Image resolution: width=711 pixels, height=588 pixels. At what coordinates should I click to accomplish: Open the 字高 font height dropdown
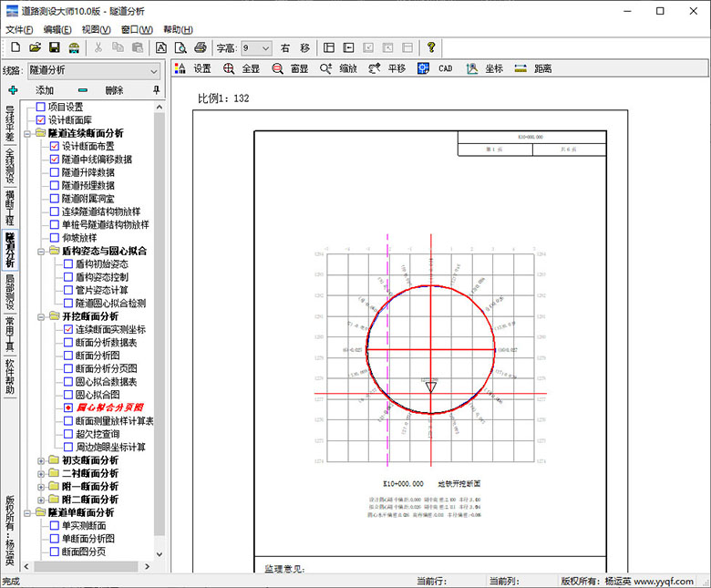point(265,47)
